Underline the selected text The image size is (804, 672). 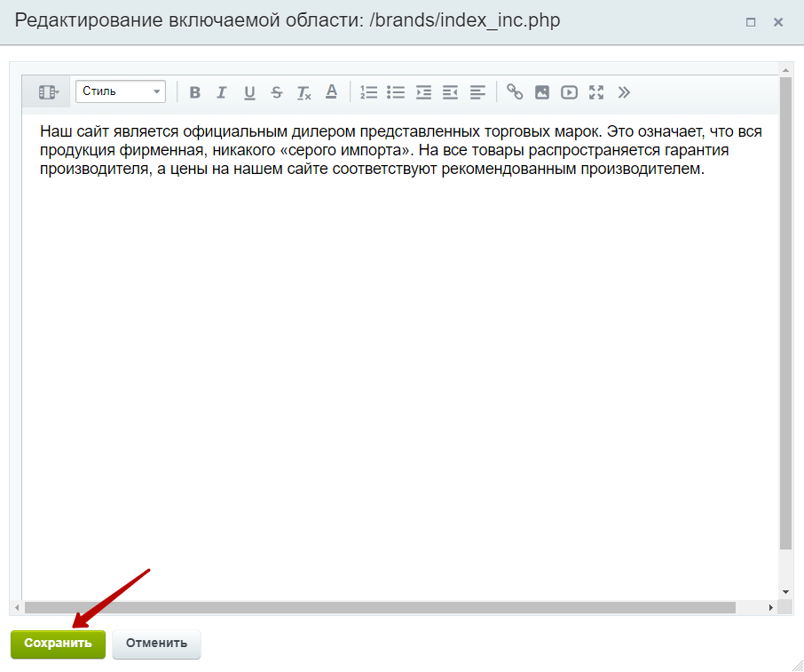pyautogui.click(x=249, y=92)
